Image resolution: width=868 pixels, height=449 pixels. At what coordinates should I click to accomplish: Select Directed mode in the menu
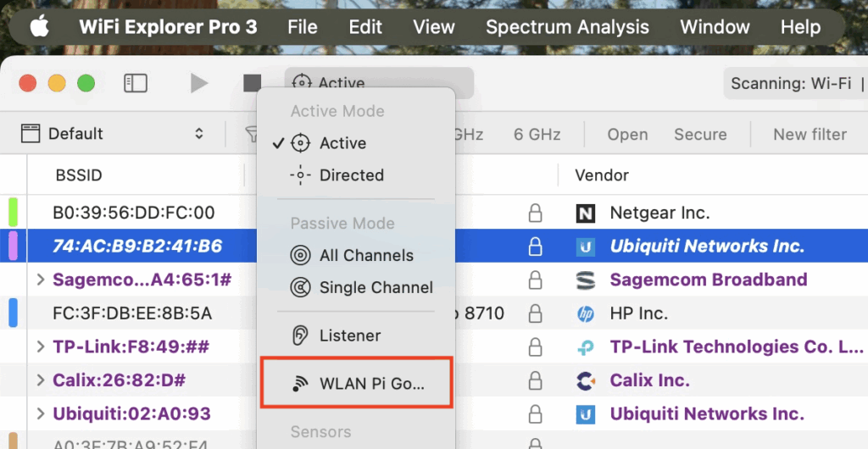tap(356, 175)
